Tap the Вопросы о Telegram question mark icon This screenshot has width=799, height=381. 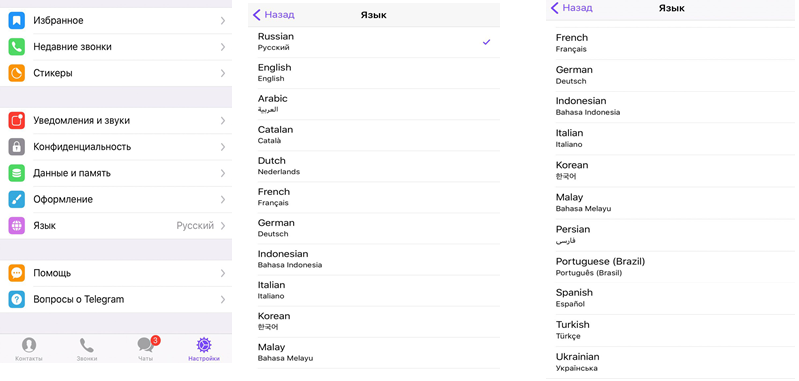pyautogui.click(x=16, y=299)
